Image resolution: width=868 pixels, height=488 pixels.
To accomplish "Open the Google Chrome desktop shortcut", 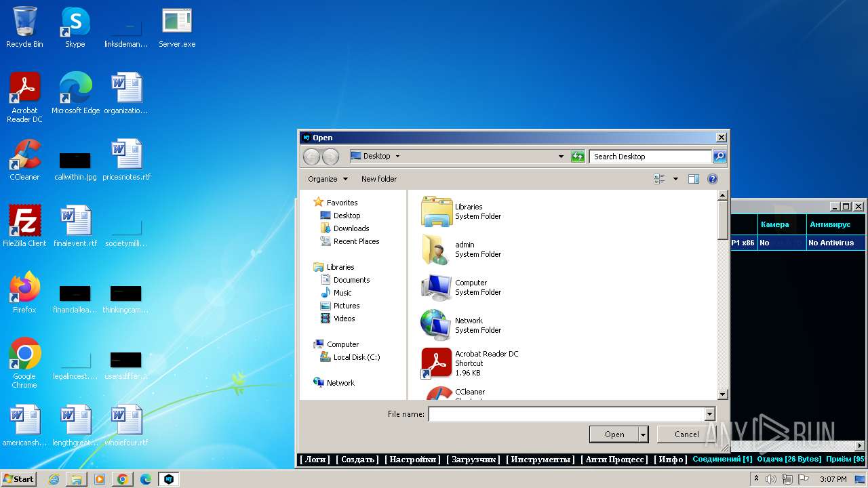I will [24, 363].
